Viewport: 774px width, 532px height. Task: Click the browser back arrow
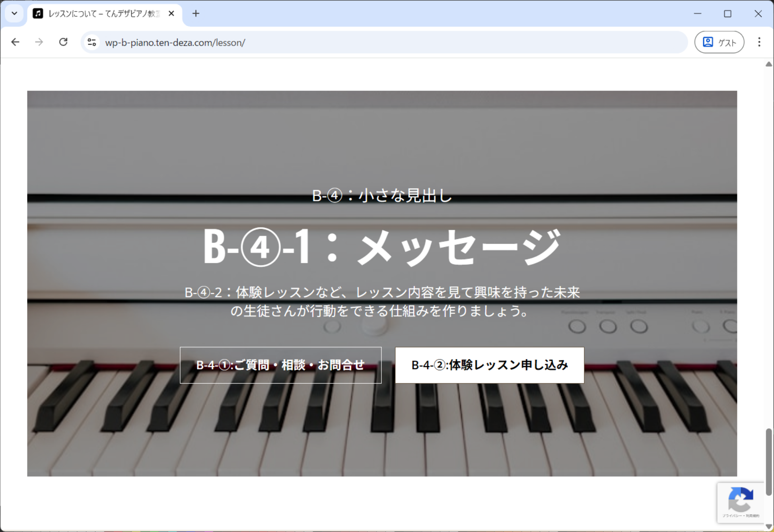15,42
